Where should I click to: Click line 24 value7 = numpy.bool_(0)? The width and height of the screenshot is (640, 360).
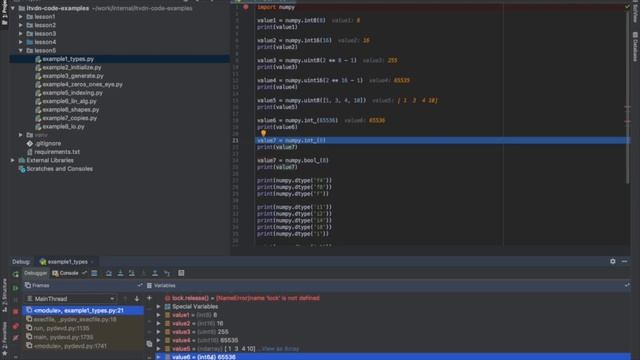[x=293, y=160]
